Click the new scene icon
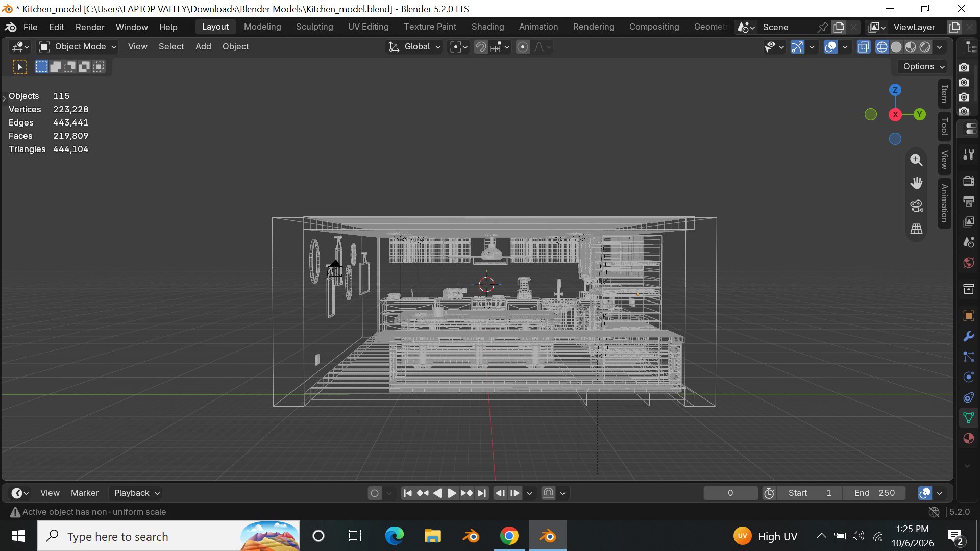The image size is (980, 551). pos(839,27)
